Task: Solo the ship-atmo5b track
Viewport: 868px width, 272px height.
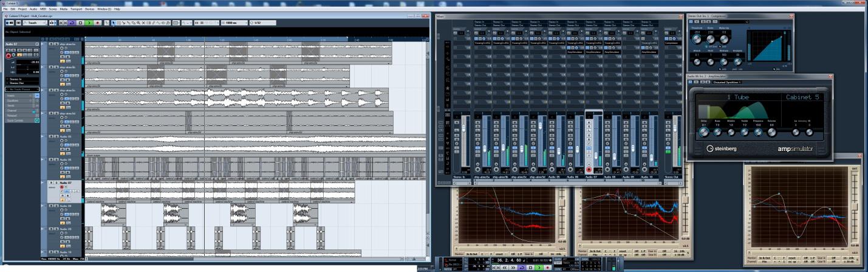Action: (x=56, y=67)
